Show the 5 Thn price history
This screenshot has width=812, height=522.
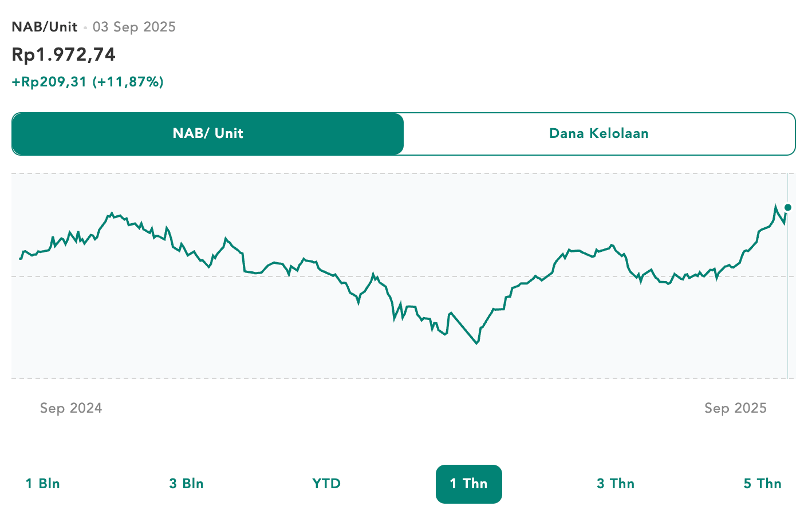762,484
